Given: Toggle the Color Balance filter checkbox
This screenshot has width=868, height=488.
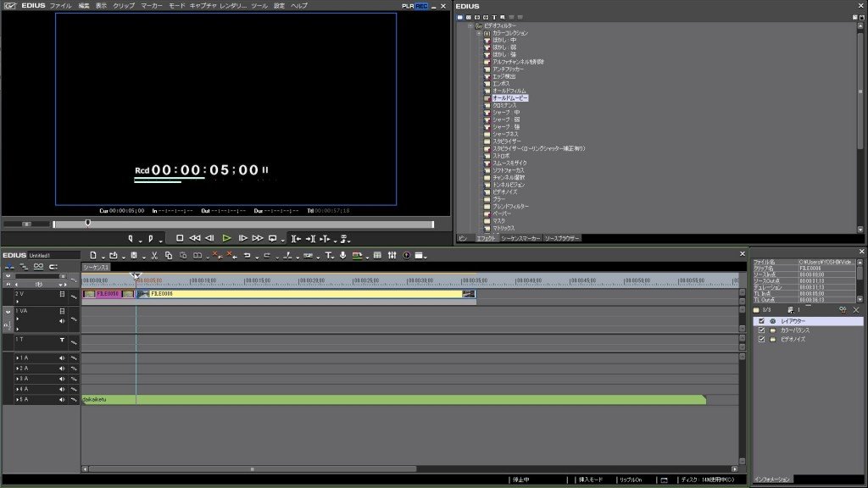Looking at the screenshot, I should point(762,330).
